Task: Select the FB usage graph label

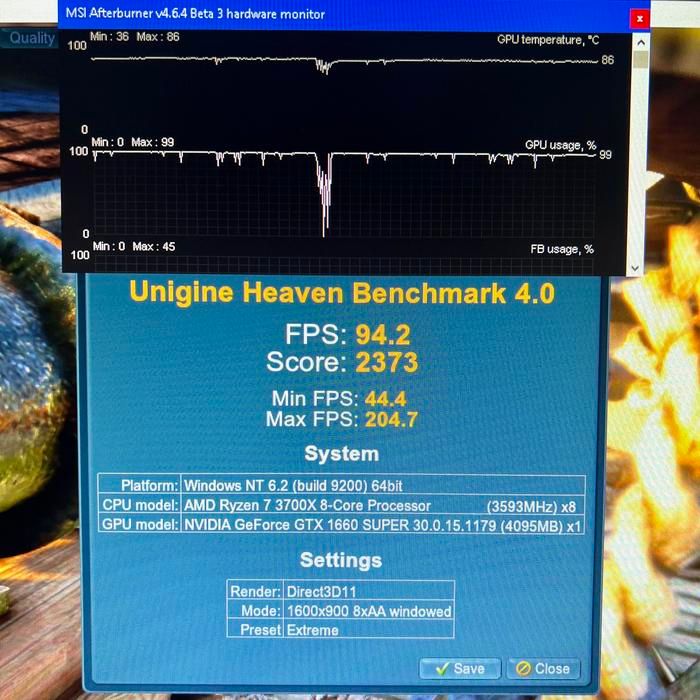Action: pos(561,249)
